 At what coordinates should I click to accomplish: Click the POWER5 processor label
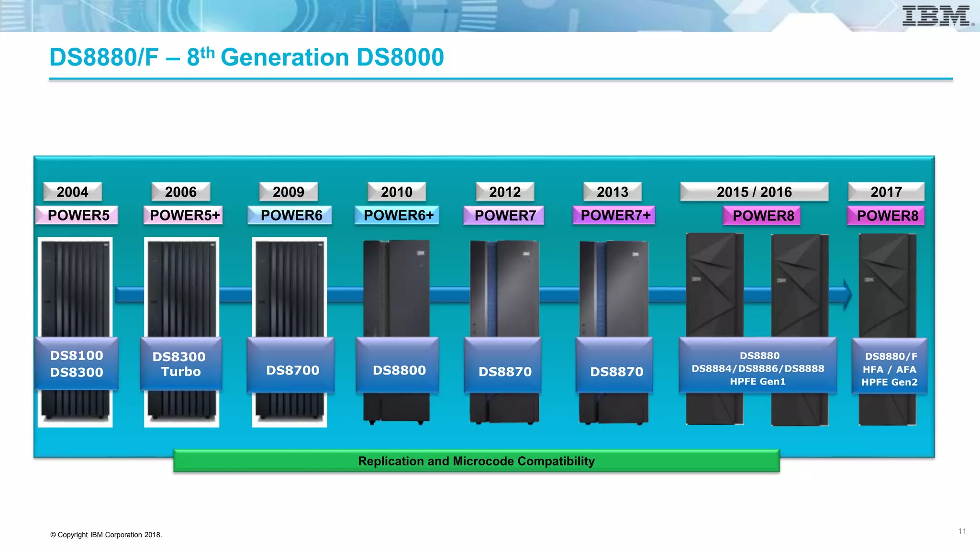click(77, 215)
